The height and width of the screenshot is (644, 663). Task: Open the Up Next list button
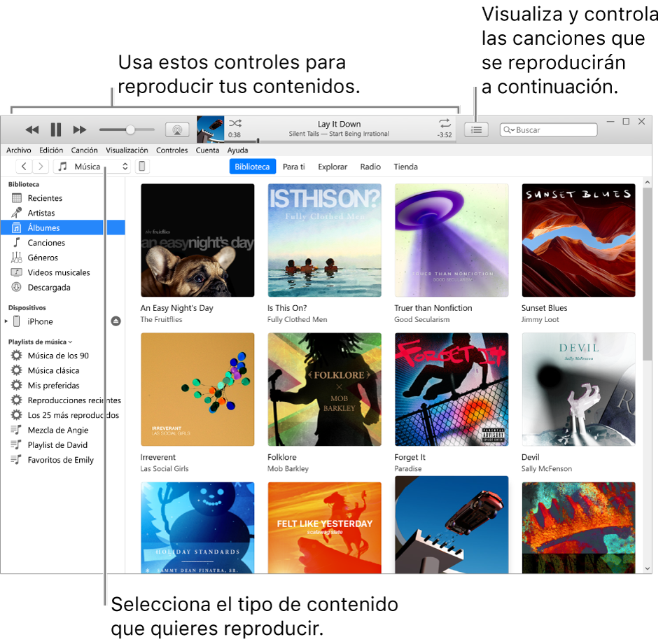476,129
